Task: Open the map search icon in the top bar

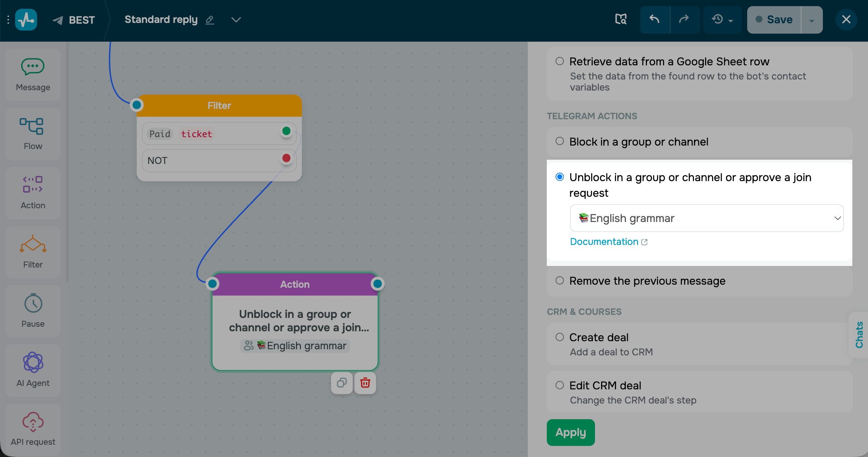Action: [x=621, y=19]
